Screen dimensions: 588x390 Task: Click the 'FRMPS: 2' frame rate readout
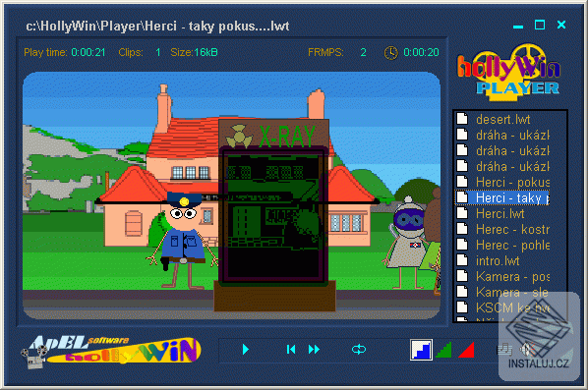[x=337, y=52]
